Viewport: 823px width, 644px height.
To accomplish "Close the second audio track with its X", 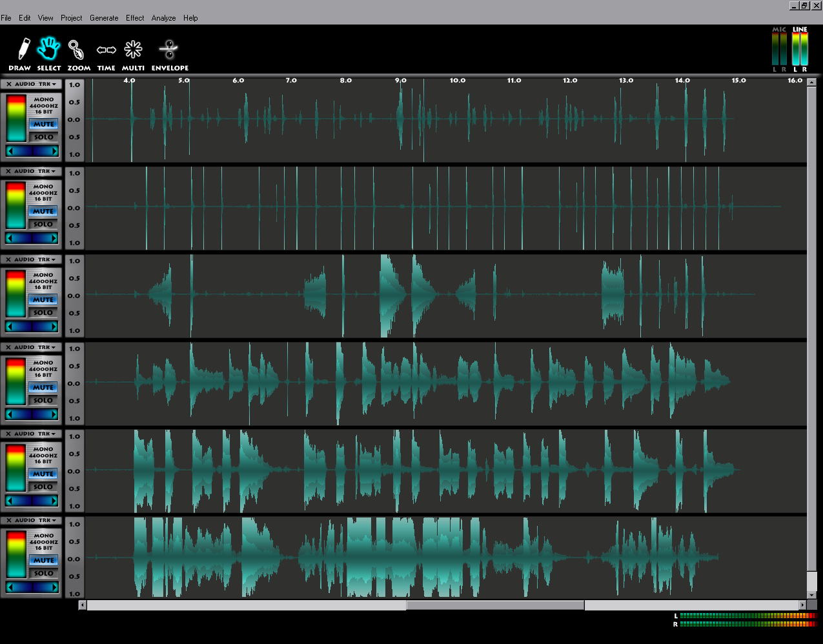I will click(9, 171).
